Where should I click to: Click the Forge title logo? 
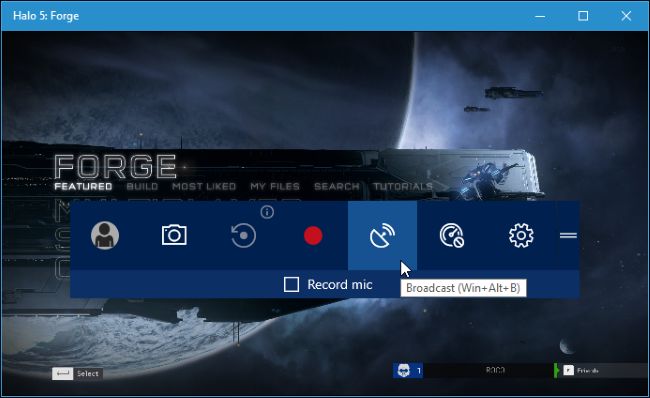[116, 167]
